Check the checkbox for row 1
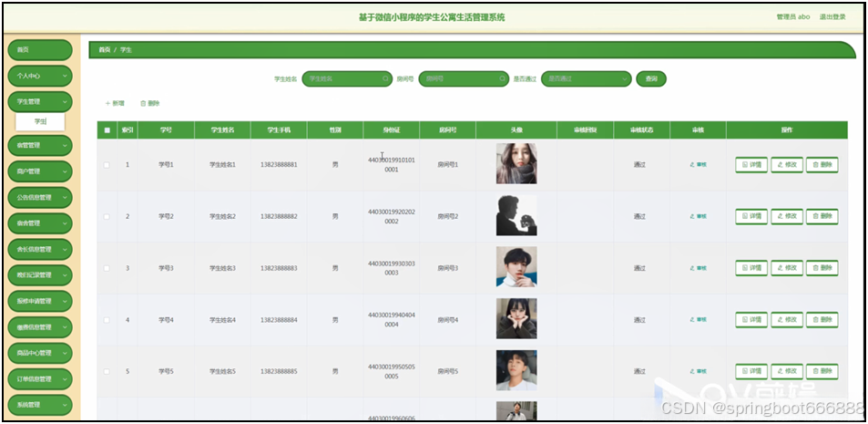The image size is (868, 424). tap(107, 165)
